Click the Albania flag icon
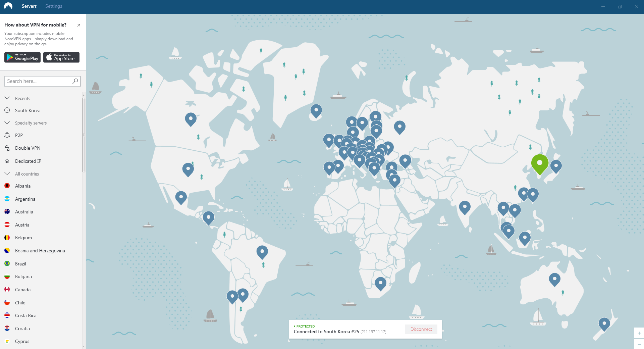Viewport: 644px width, 349px height. [x=7, y=186]
